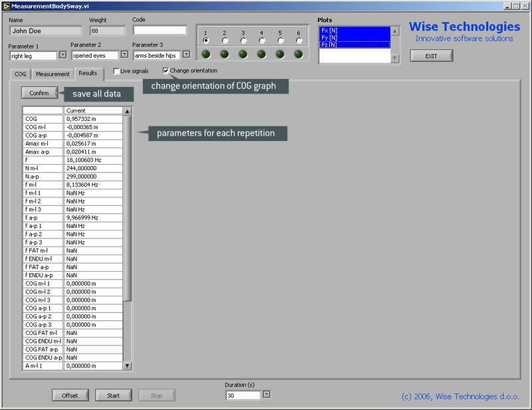Click the Parameter 3 field showing arms beside hips
Viewport: 532px width, 410px height.
click(157, 56)
